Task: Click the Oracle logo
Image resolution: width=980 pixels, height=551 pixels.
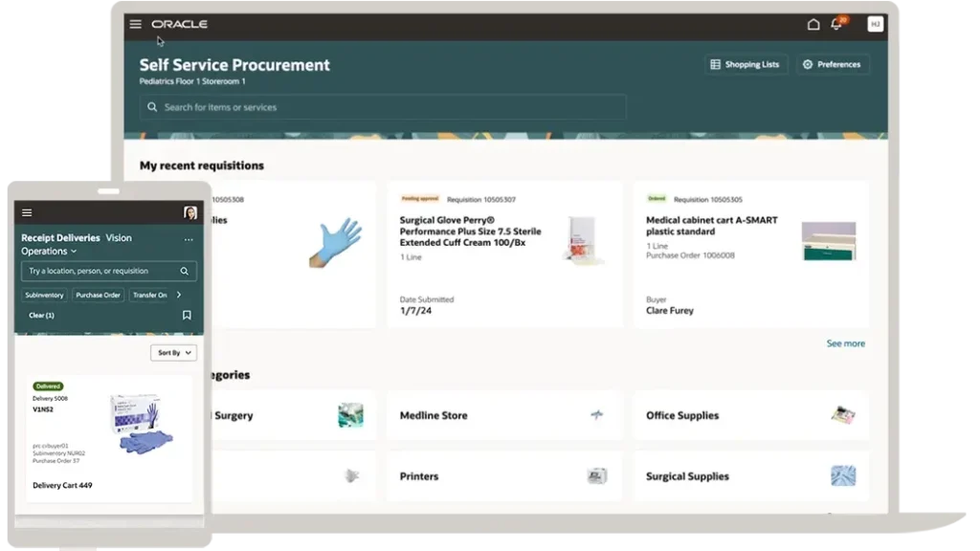Action: 179,24
